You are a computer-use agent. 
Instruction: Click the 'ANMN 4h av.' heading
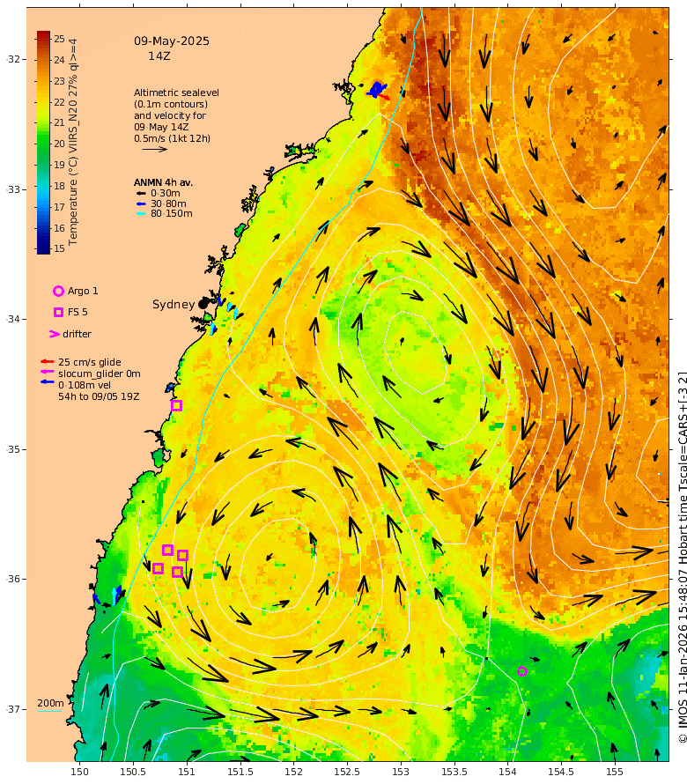163,182
